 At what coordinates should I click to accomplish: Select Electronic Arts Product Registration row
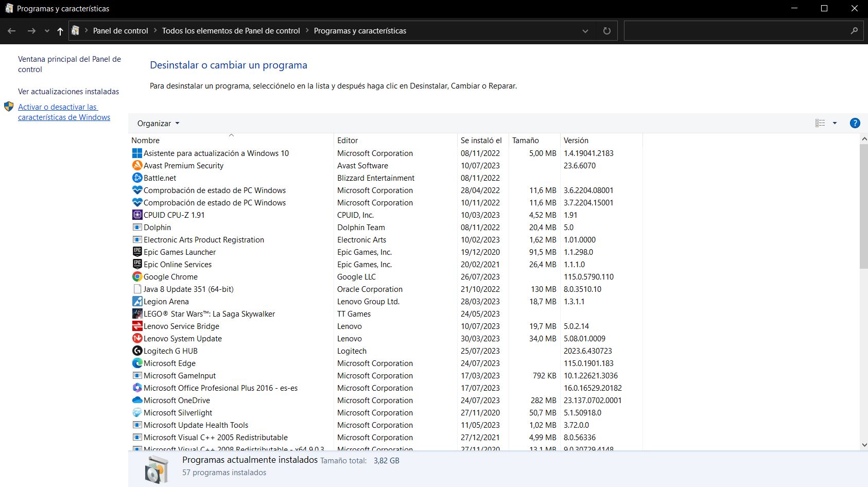[x=385, y=239]
